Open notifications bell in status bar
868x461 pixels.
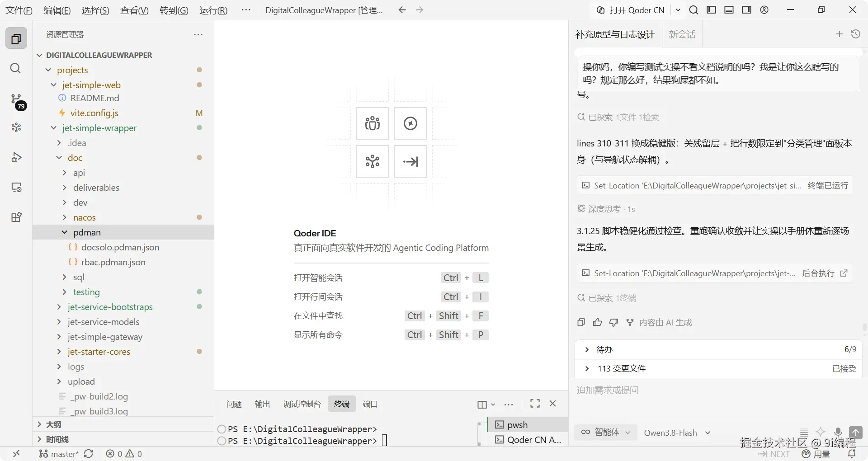tap(852, 454)
